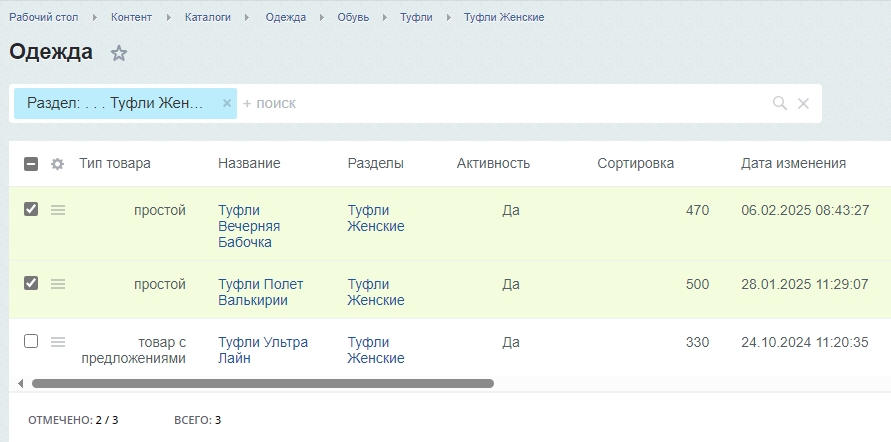The width and height of the screenshot is (891, 442).
Task: Open grid settings gear icon
Action: 57,164
